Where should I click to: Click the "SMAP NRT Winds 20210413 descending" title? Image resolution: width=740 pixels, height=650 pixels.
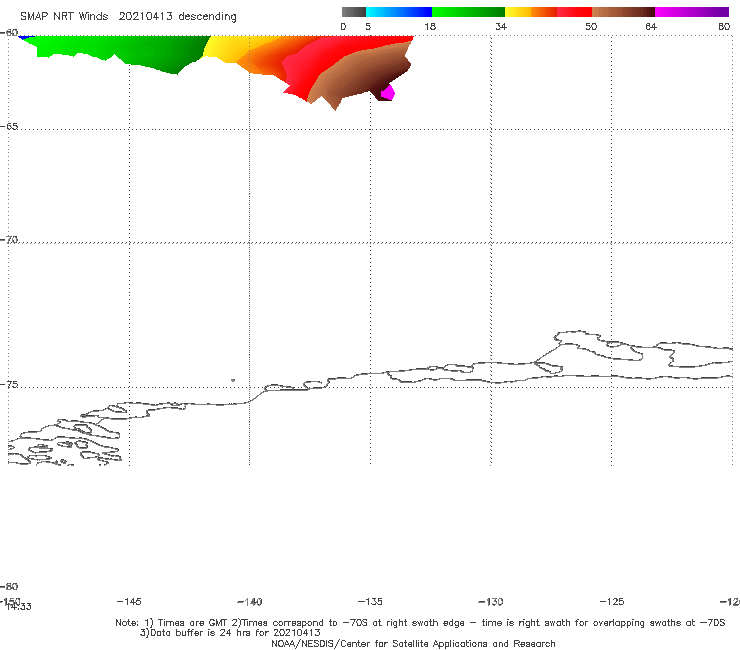(128, 17)
